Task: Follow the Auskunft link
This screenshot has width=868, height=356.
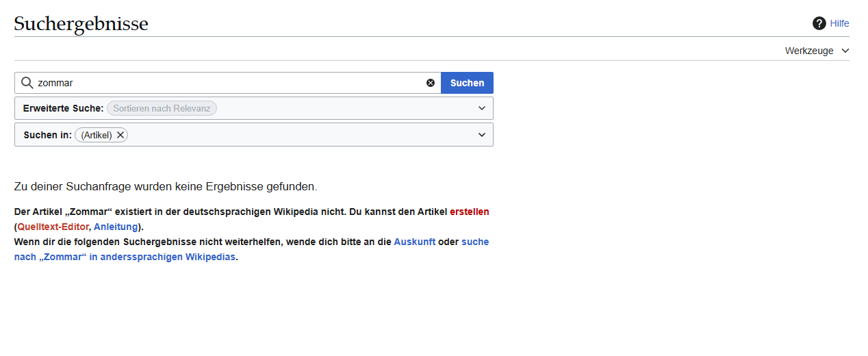Action: (x=415, y=242)
